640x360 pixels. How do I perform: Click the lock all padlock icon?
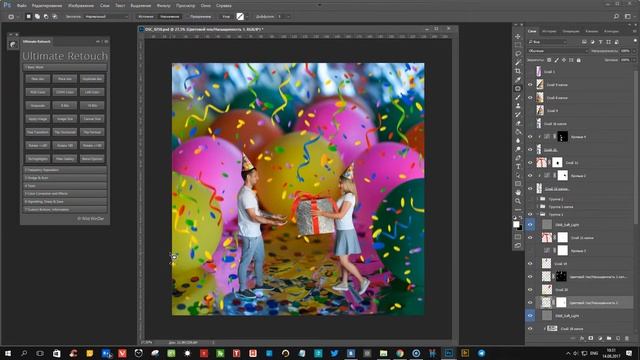point(578,60)
